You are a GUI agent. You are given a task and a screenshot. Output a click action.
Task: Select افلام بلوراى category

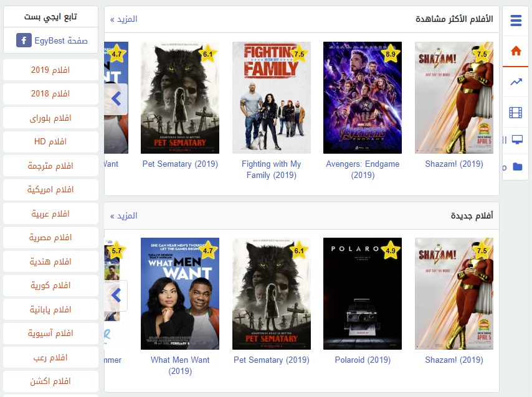[50, 118]
